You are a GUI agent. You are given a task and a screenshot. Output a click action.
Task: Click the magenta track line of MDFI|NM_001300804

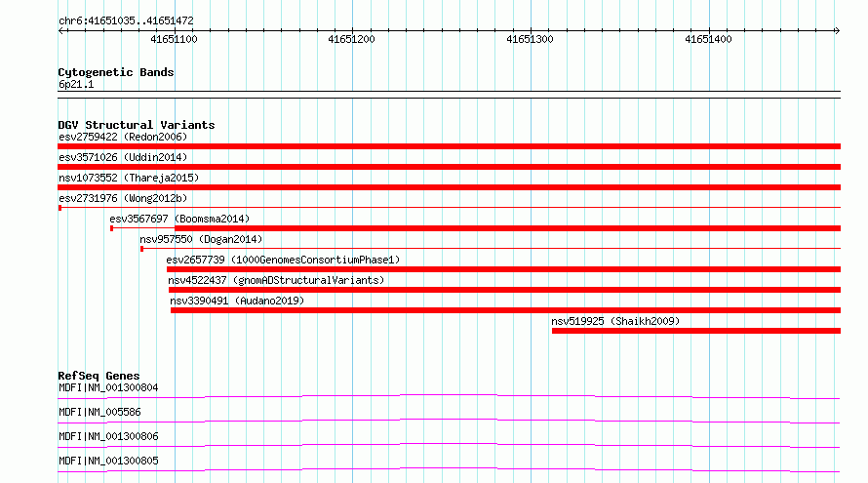click(449, 395)
